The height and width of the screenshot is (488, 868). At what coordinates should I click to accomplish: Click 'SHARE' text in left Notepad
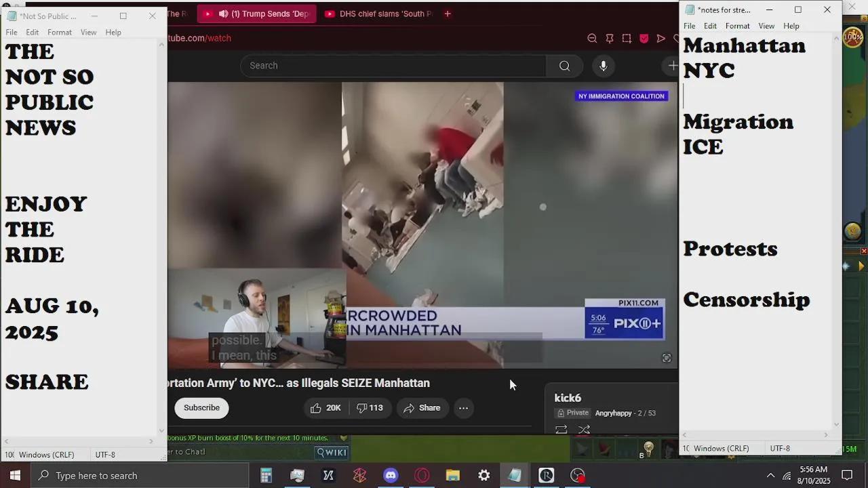click(x=47, y=382)
